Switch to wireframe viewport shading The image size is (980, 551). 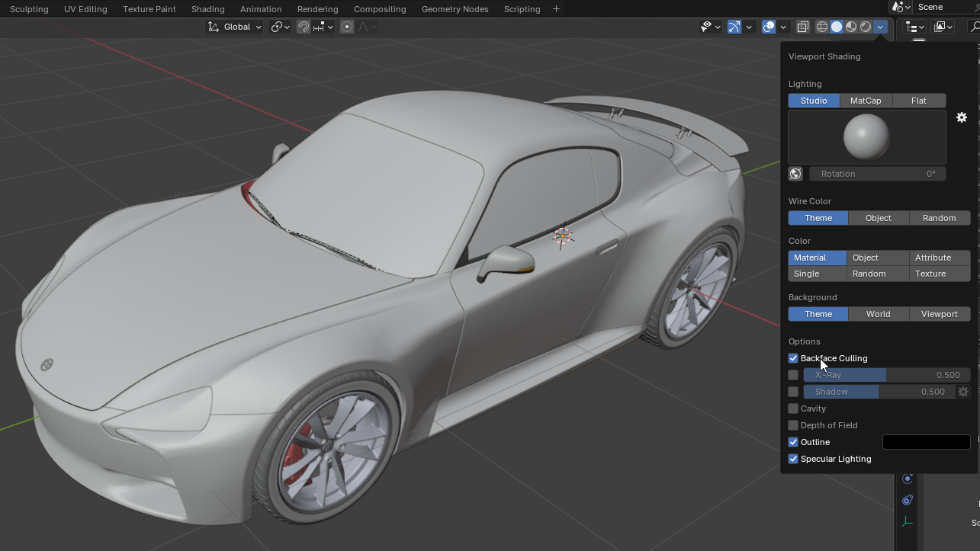click(821, 27)
